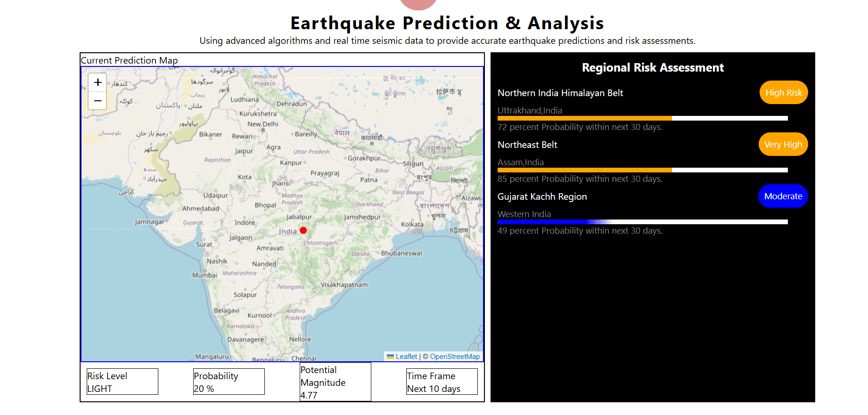Click the Very High risk badge
The height and width of the screenshot is (415, 868).
tap(783, 145)
